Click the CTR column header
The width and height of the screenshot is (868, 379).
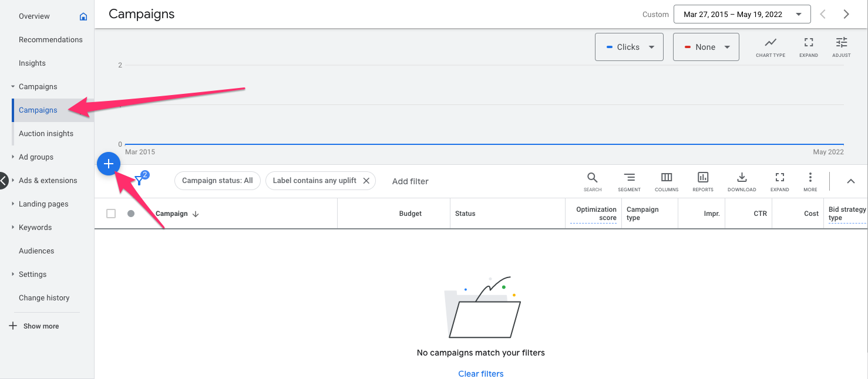[x=761, y=214]
